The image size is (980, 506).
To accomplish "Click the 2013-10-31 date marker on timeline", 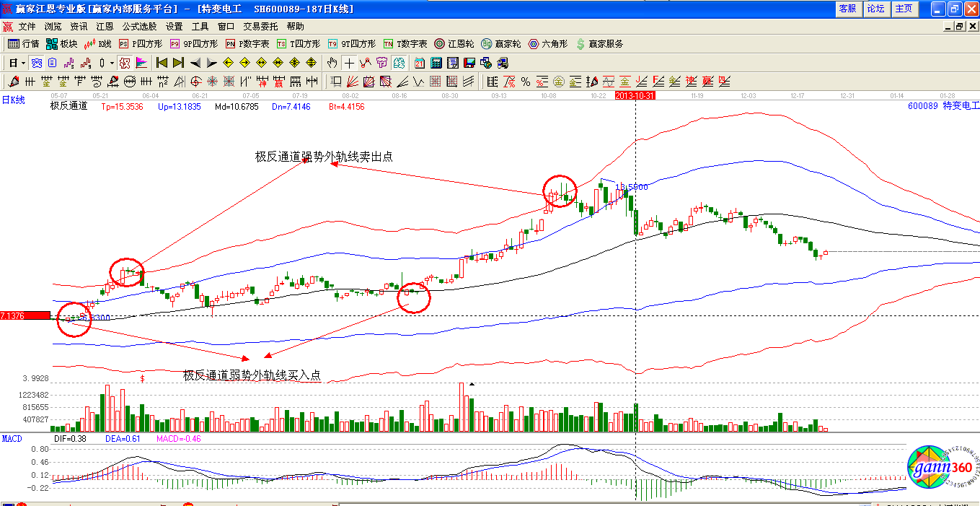I will tap(635, 95).
